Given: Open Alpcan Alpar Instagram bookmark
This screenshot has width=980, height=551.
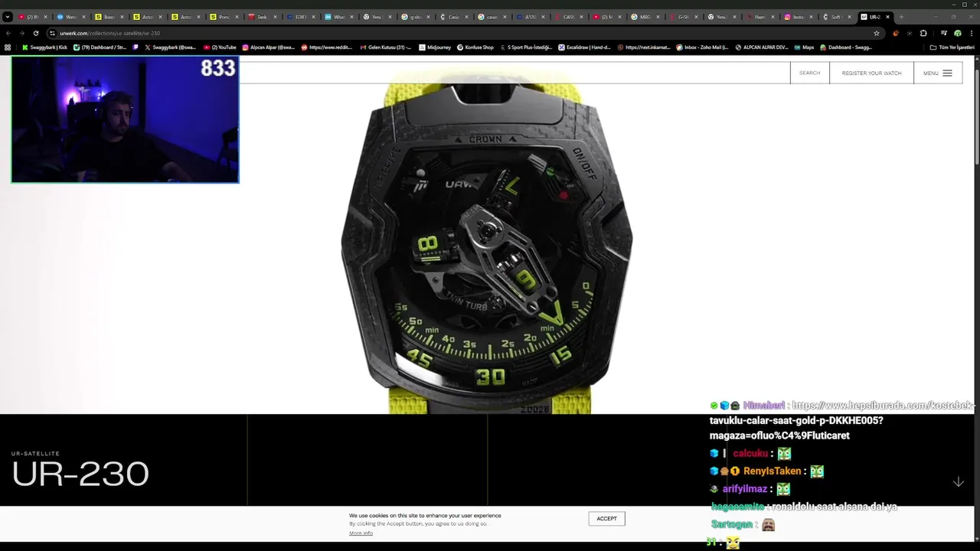Looking at the screenshot, I should point(268,47).
